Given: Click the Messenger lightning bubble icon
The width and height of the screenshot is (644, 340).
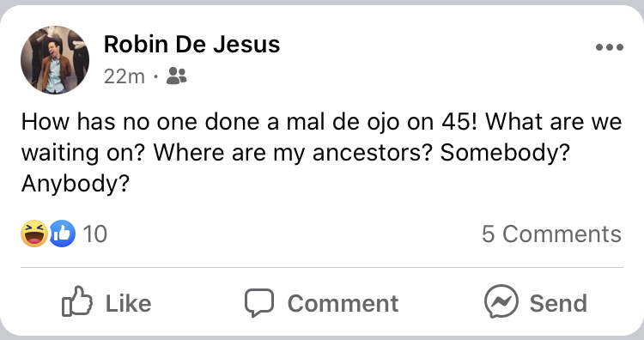Looking at the screenshot, I should (501, 301).
